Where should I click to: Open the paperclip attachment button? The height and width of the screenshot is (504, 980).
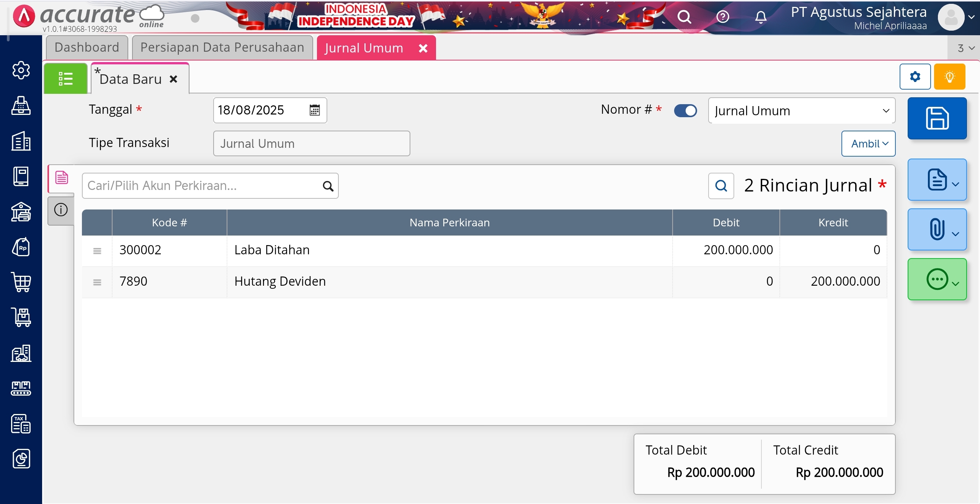click(x=937, y=229)
